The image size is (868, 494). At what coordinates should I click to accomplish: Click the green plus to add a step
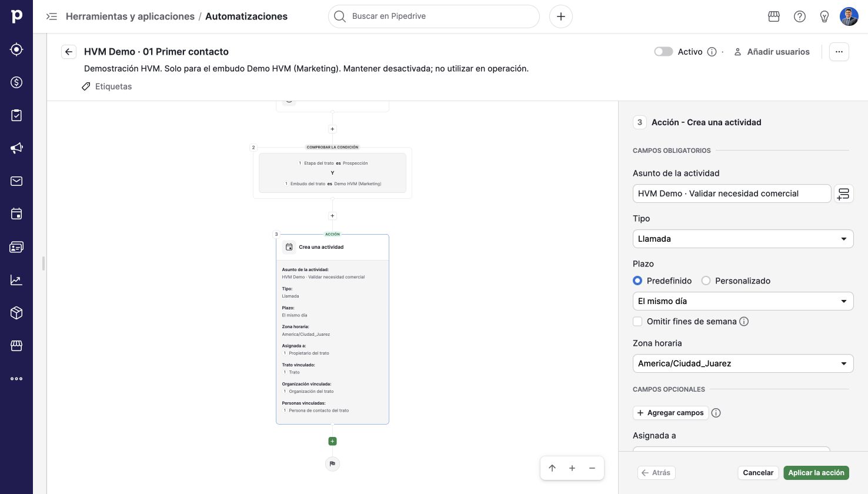[332, 441]
